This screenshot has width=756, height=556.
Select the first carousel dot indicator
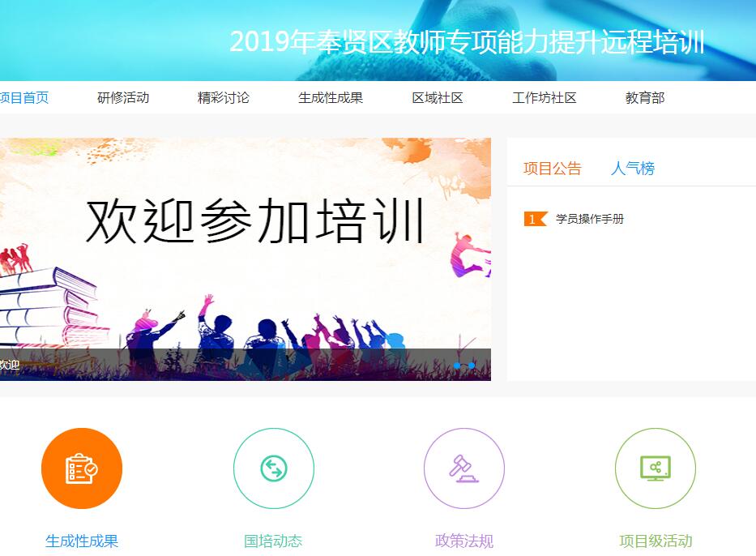point(457,366)
